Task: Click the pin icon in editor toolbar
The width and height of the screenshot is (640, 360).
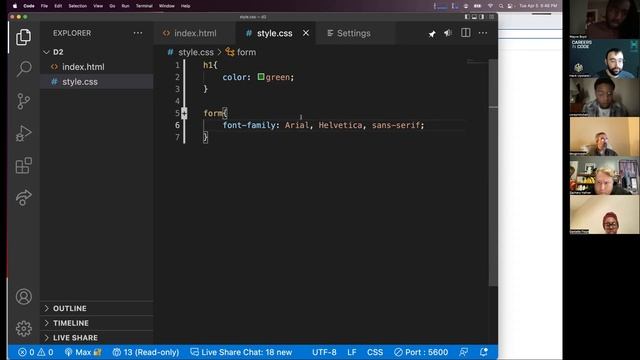Action: click(432, 34)
